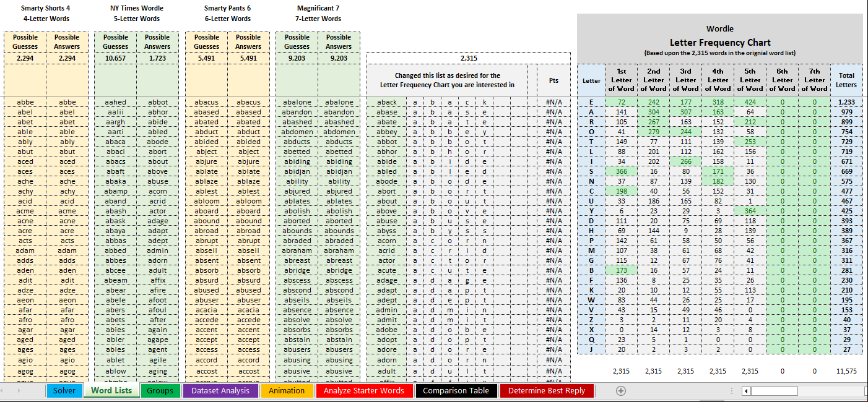The height and width of the screenshot is (402, 868).
Task: Click 'abbot' in Wordle Possible Answers
Action: click(157, 102)
